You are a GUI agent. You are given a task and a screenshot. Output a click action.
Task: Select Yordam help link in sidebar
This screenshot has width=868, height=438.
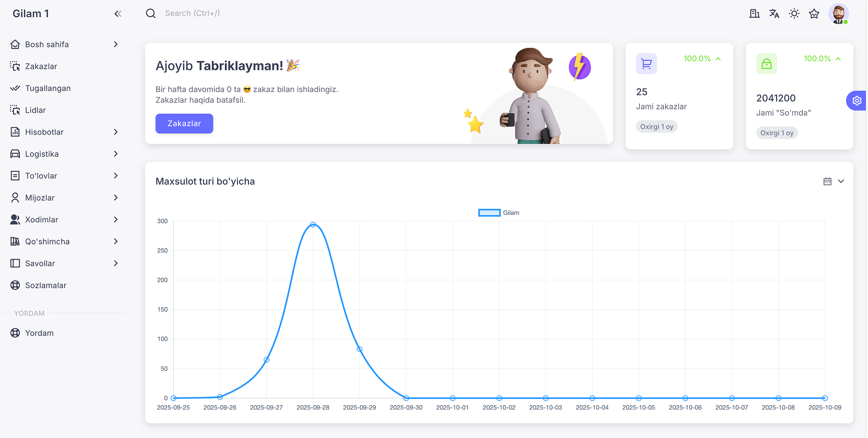pyautogui.click(x=39, y=333)
